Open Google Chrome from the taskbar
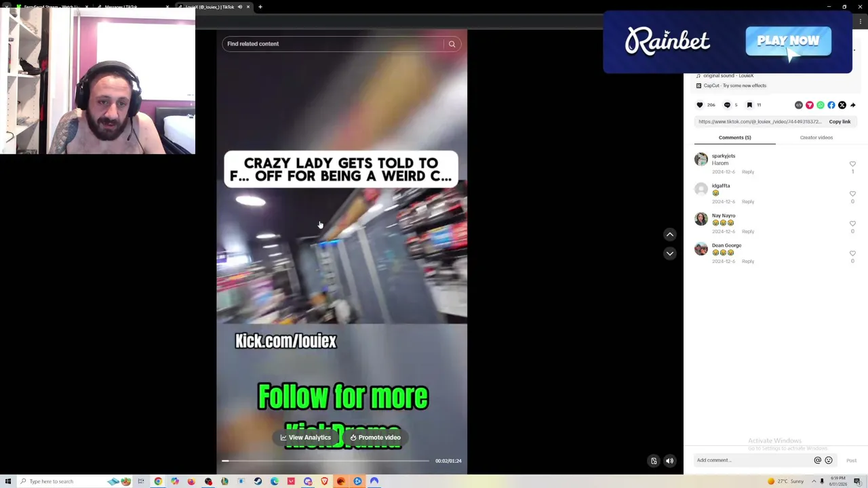The height and width of the screenshot is (488, 868). (x=158, y=481)
